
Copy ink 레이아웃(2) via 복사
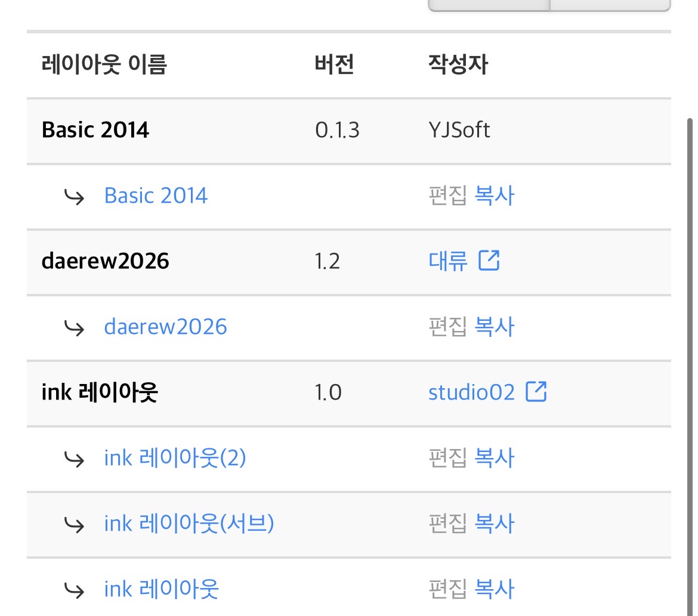click(x=495, y=458)
